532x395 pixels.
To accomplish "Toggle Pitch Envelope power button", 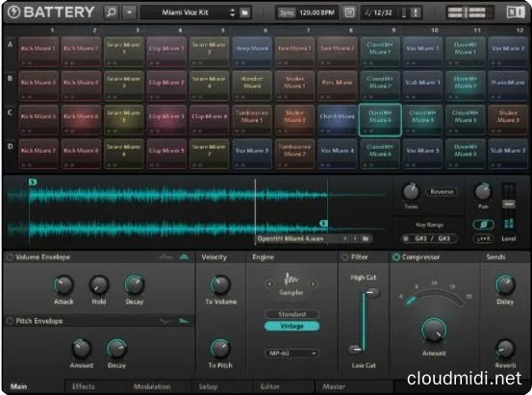I will (x=10, y=321).
